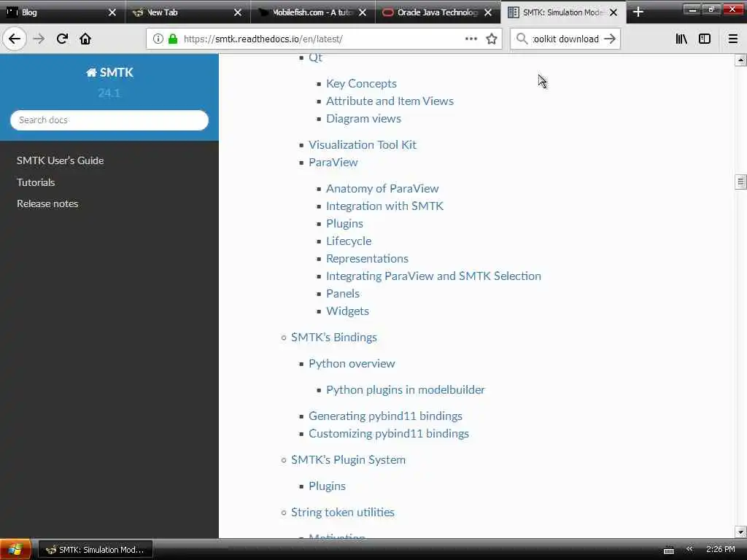747x560 pixels.
Task: Open the Library bookshelf icon
Action: tap(681, 39)
